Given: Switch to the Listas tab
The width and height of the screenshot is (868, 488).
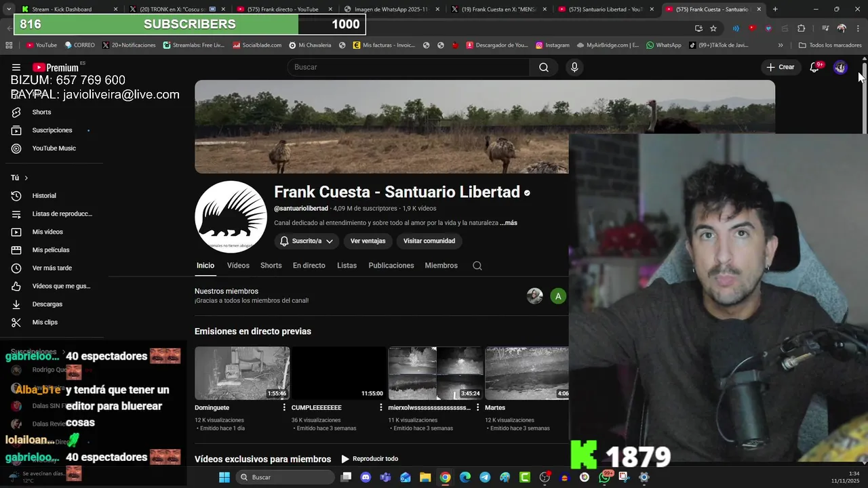Looking at the screenshot, I should coord(347,266).
